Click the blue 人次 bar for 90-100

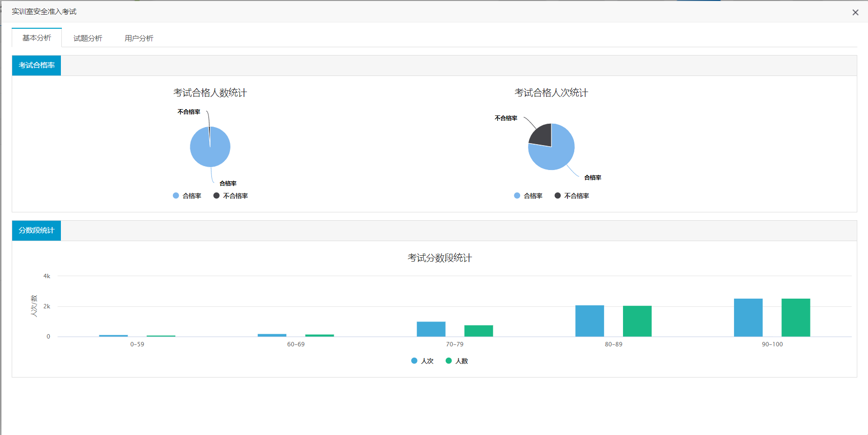(x=748, y=318)
